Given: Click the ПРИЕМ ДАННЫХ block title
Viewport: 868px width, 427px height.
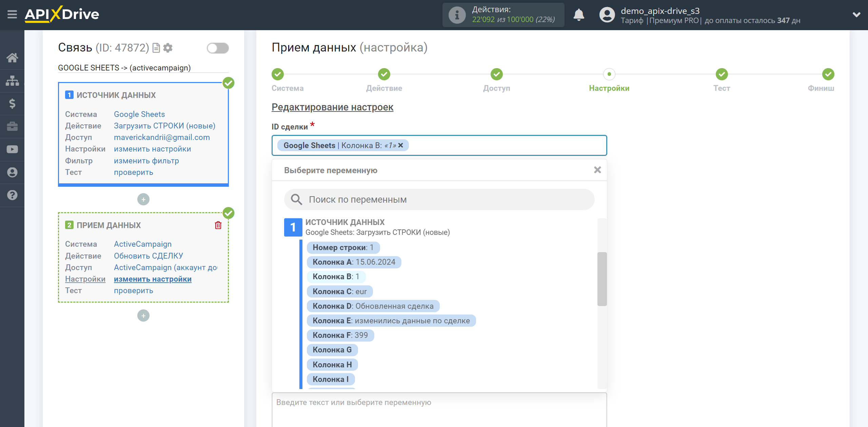Looking at the screenshot, I should click(108, 225).
